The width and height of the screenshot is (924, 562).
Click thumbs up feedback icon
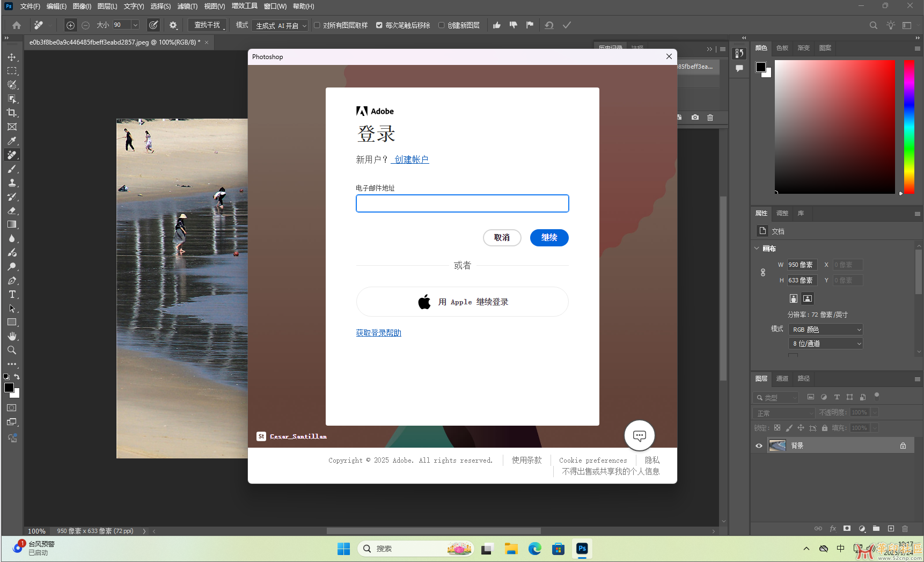click(497, 25)
